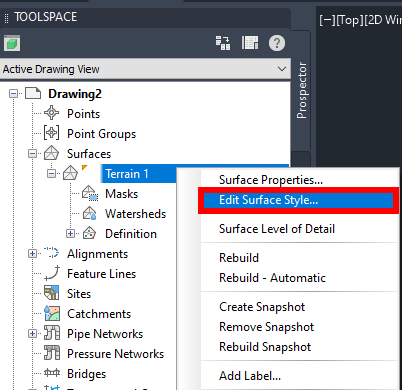Click the Catchments icon
The width and height of the screenshot is (402, 390).
pyautogui.click(x=52, y=313)
